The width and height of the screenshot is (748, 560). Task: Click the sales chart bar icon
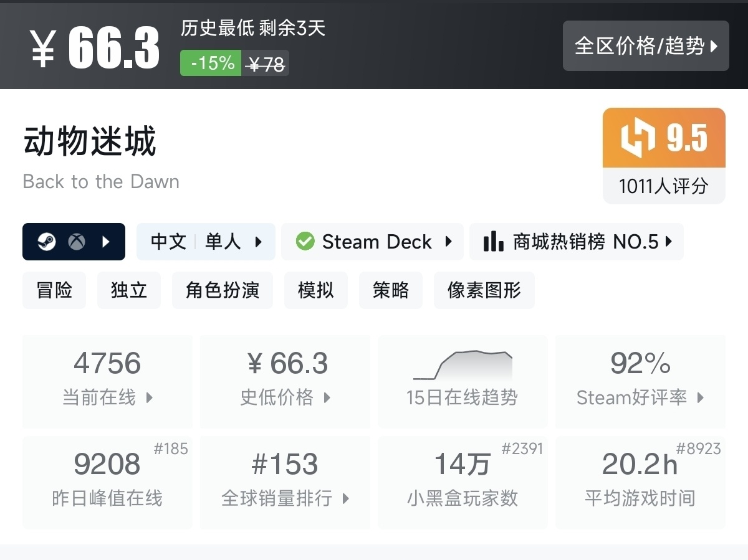tap(493, 242)
